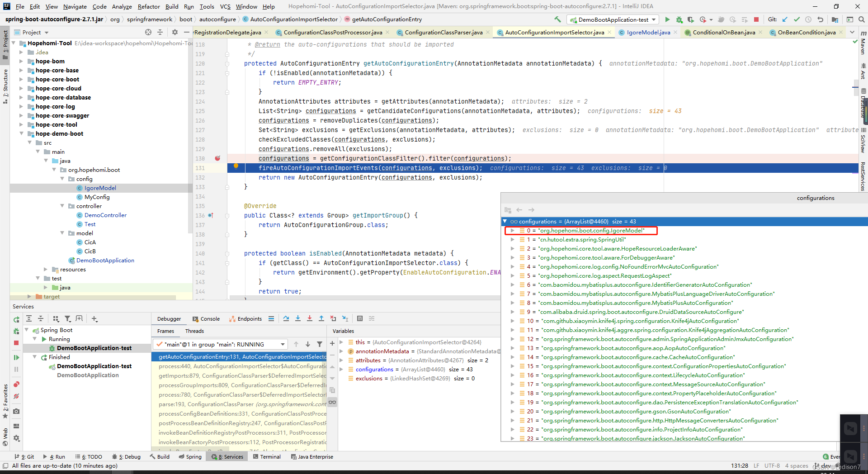Click the Step Over icon in debugger toolbar
868x474 pixels.
286,318
